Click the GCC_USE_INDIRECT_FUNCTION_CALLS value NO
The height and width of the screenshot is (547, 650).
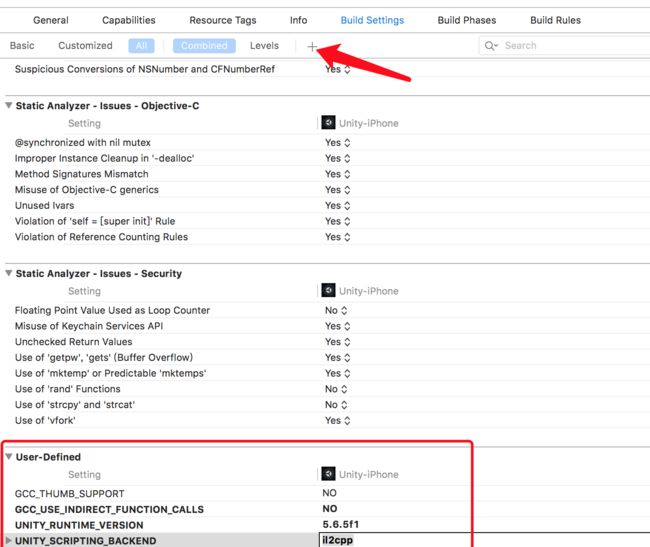[x=330, y=508]
